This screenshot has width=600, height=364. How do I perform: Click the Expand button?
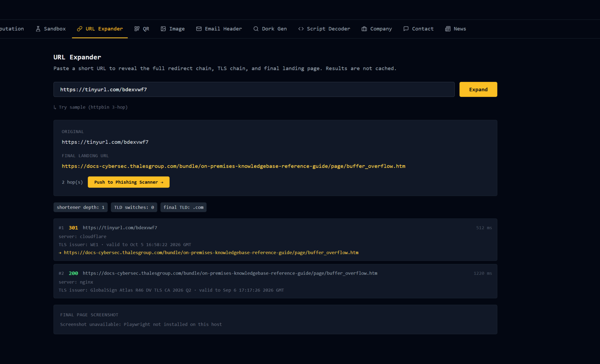tap(478, 89)
